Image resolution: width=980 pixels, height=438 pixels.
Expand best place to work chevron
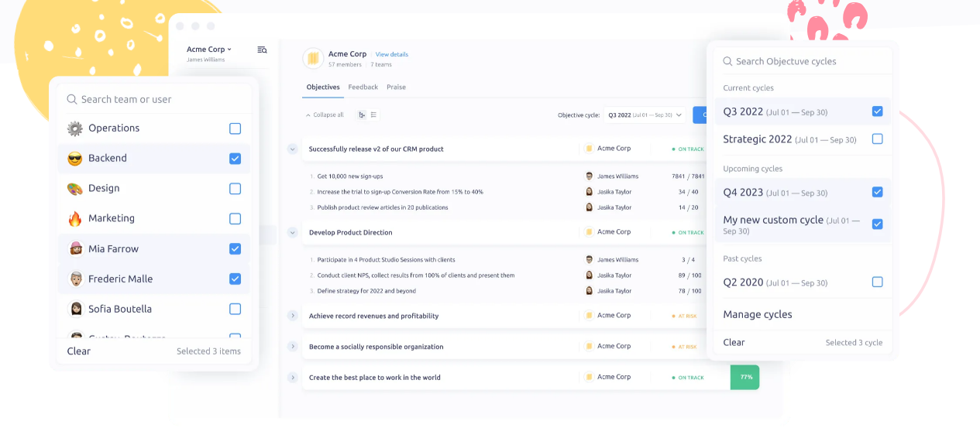[293, 378]
